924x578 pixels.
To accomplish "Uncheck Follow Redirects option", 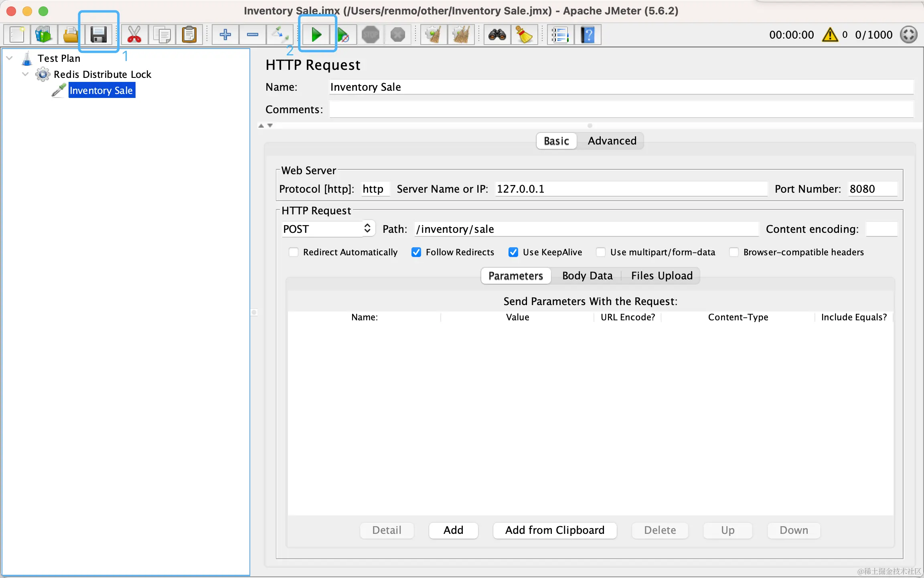I will (x=416, y=252).
